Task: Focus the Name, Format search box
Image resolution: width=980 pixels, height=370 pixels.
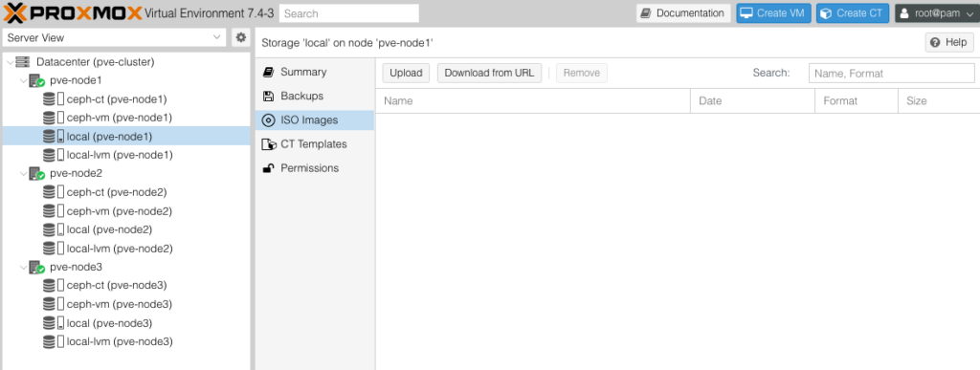Action: [891, 73]
